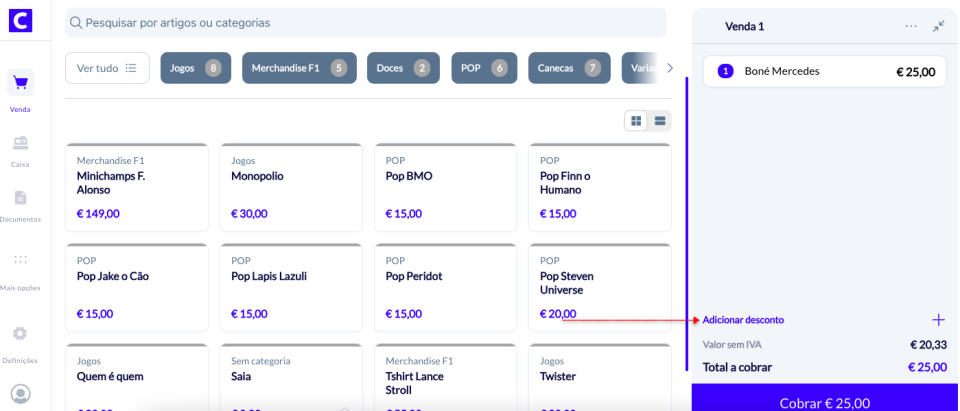Open the Venda shopping cart section
The image size is (960, 411).
tap(20, 90)
